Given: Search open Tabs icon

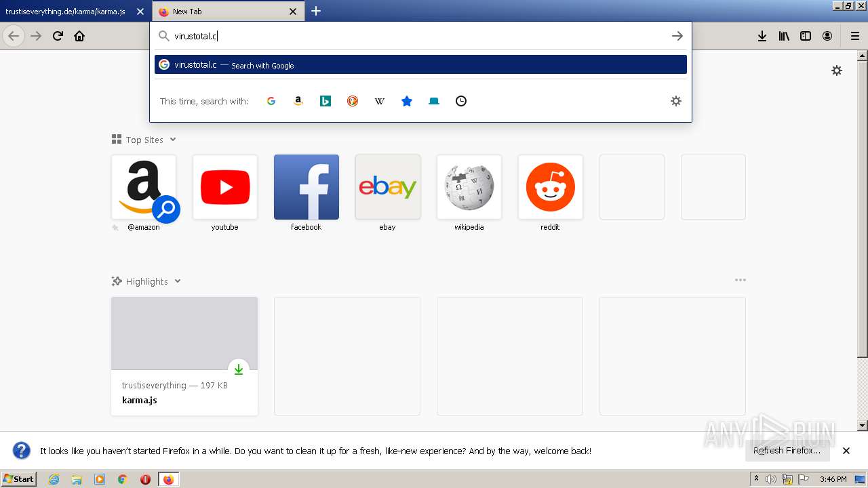Looking at the screenshot, I should 434,101.
